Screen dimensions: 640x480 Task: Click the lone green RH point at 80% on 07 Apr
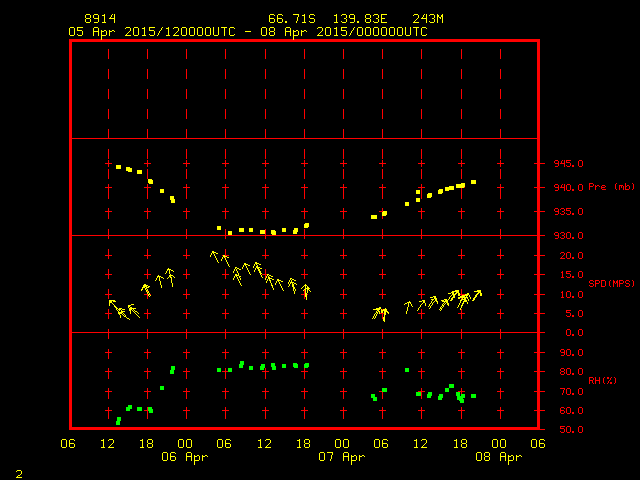[407, 370]
